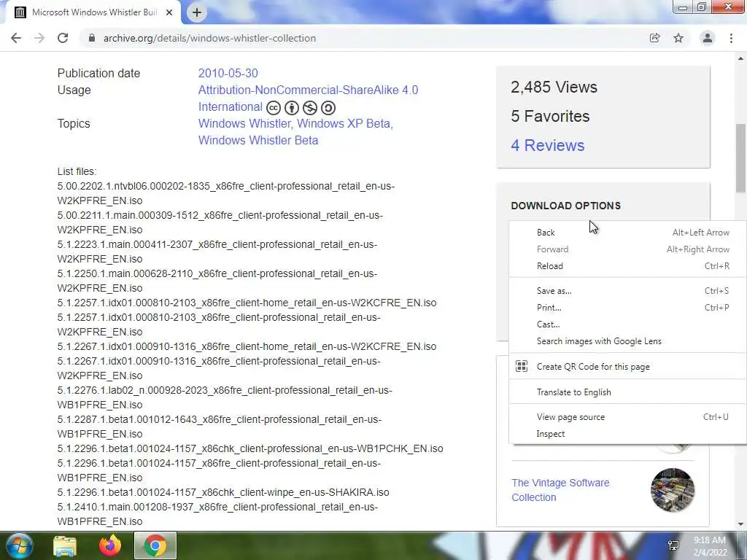
Task: Click the page vertical scrollbar thumb
Action: [x=740, y=158]
